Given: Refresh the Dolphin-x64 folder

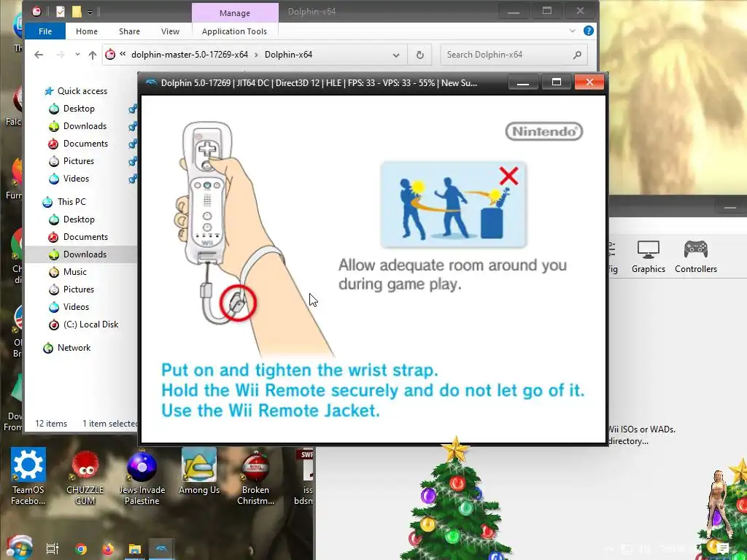Looking at the screenshot, I should [x=419, y=55].
